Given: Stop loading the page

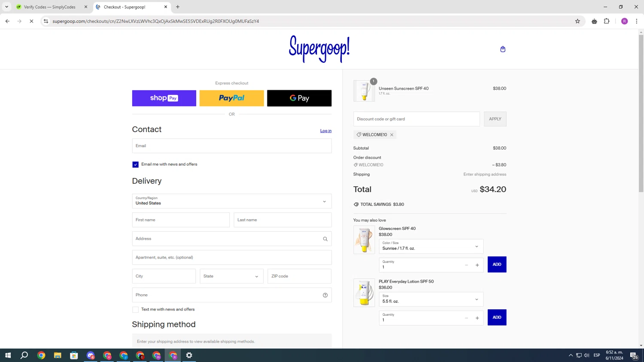Looking at the screenshot, I should click(x=31, y=21).
